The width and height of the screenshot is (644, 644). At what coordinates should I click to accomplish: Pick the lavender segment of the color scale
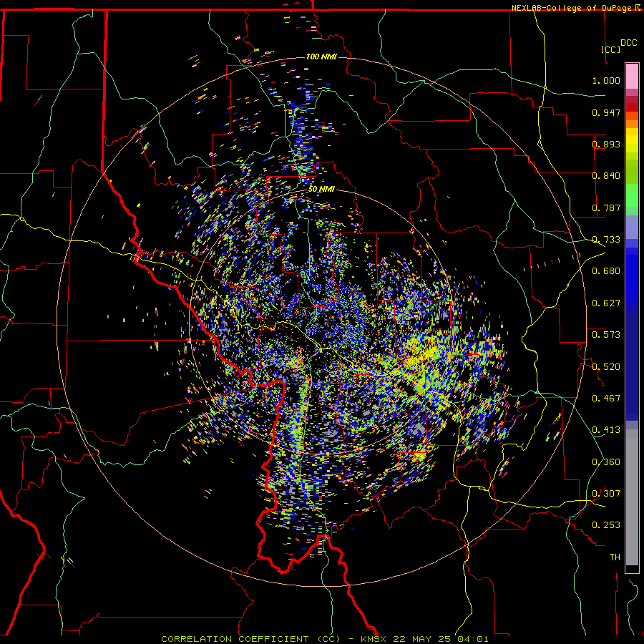[x=632, y=227]
